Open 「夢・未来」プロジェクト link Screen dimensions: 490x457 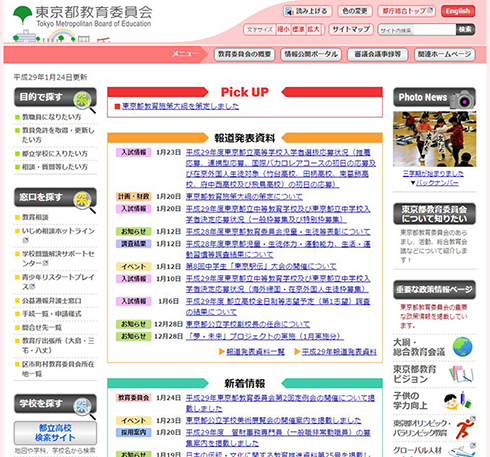point(265,336)
